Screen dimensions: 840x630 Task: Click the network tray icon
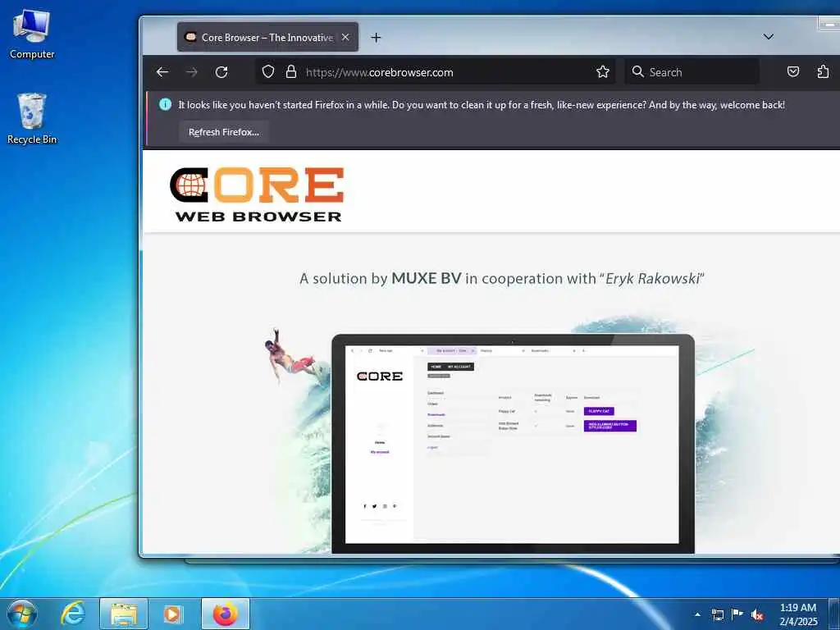pyautogui.click(x=717, y=614)
